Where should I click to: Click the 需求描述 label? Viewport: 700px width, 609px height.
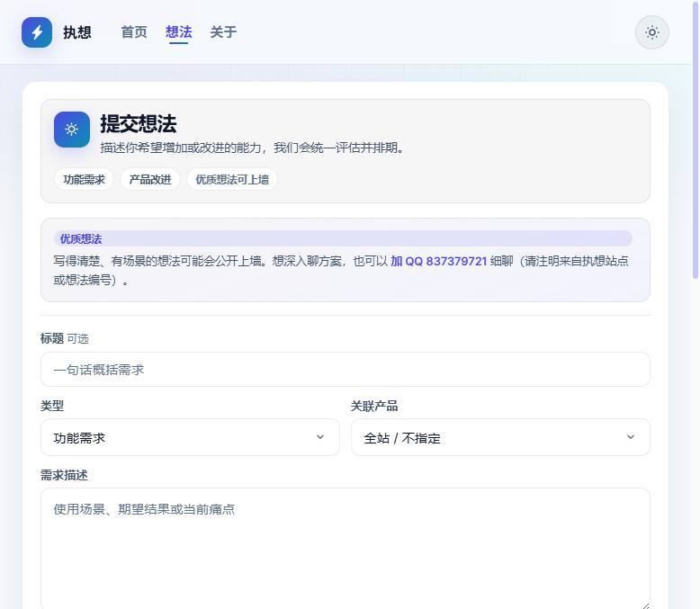[x=64, y=475]
